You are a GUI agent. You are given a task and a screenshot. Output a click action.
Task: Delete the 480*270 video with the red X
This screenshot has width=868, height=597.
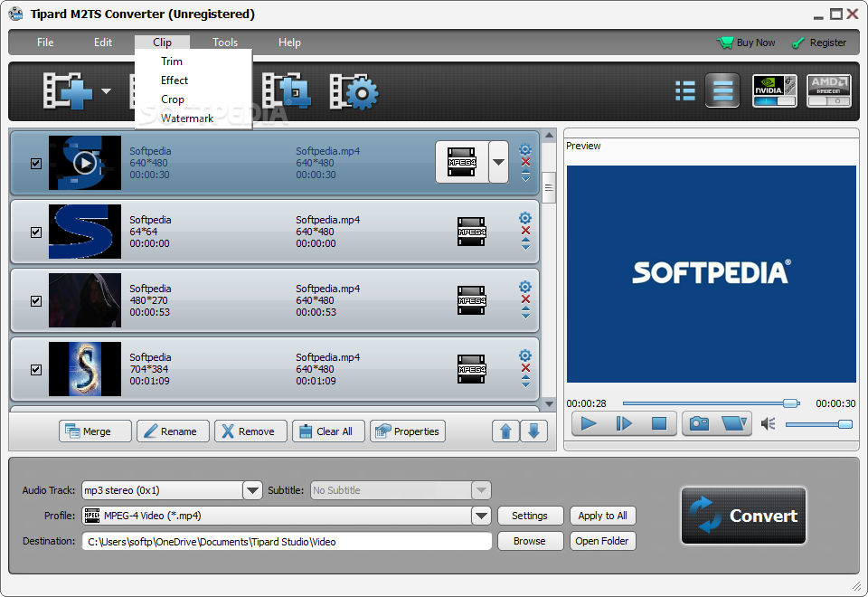coord(525,299)
